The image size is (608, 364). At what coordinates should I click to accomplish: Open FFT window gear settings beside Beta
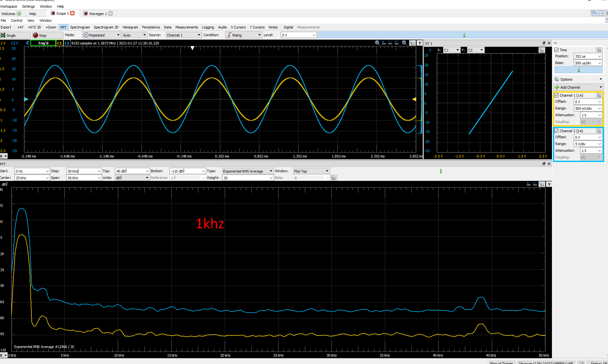334,178
